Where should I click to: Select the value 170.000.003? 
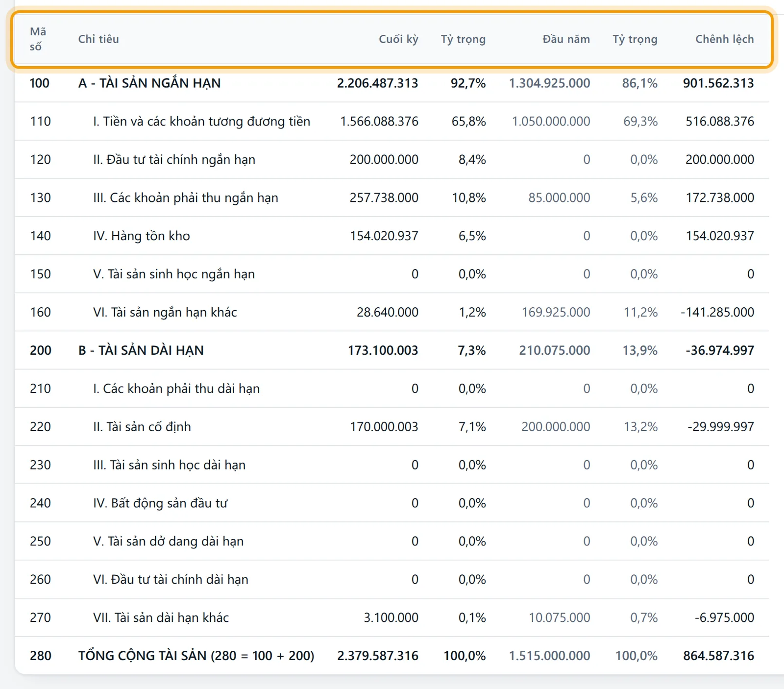(384, 427)
